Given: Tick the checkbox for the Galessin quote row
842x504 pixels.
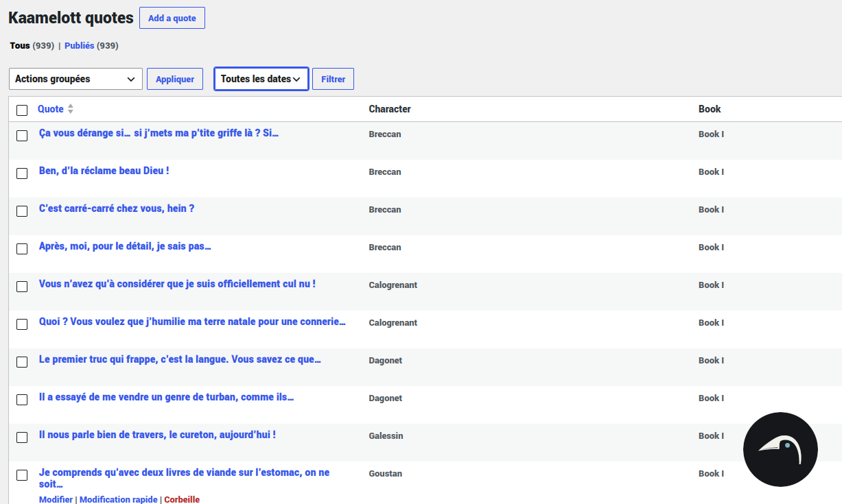Looking at the screenshot, I should (22, 437).
